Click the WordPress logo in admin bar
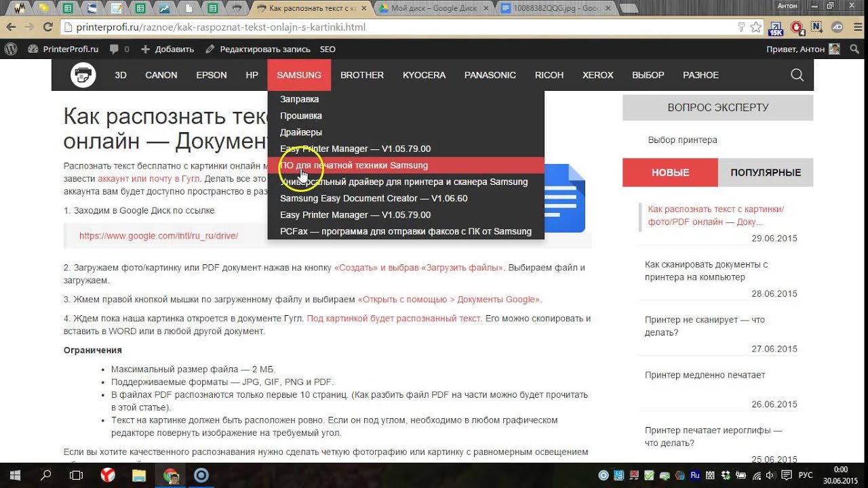 (10, 49)
